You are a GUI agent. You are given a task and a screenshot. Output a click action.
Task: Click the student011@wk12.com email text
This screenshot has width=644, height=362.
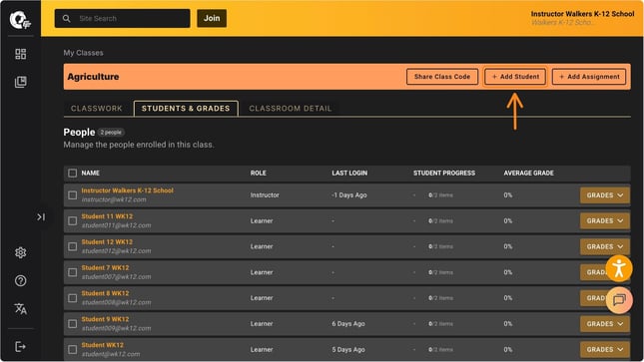point(116,225)
